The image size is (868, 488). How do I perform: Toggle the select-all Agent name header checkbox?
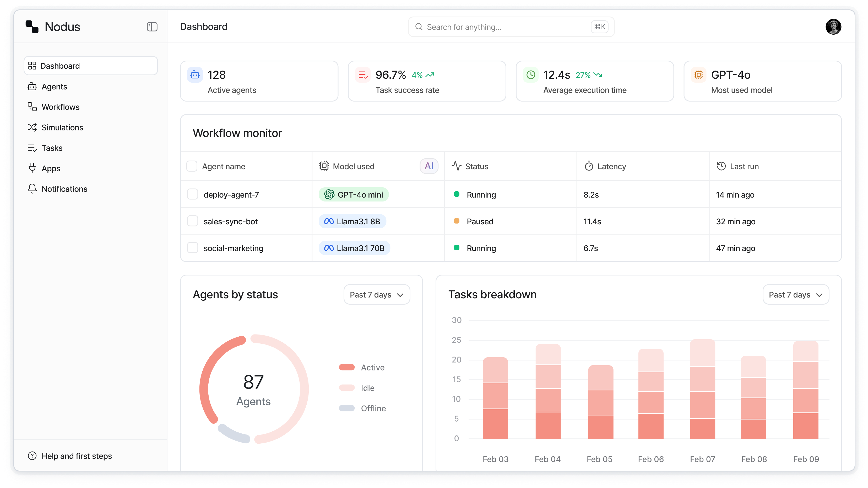click(x=192, y=166)
